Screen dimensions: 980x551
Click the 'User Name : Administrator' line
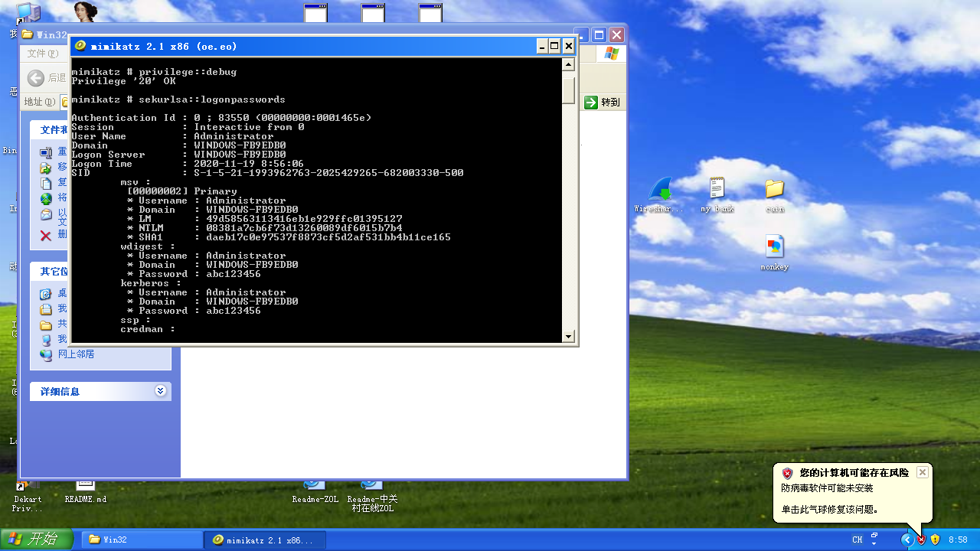pos(172,136)
